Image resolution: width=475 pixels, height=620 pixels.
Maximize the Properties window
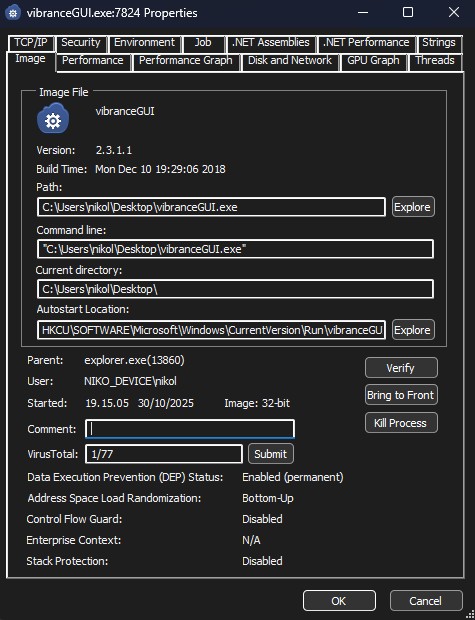[x=408, y=12]
